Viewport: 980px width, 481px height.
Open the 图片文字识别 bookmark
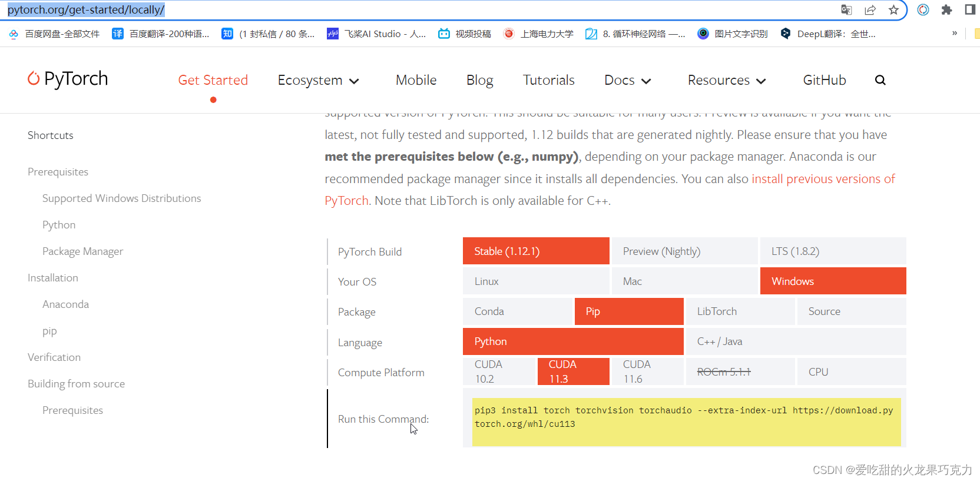733,34
